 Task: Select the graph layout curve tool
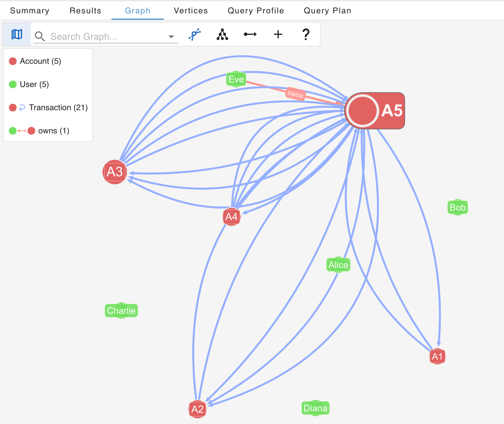click(x=194, y=34)
